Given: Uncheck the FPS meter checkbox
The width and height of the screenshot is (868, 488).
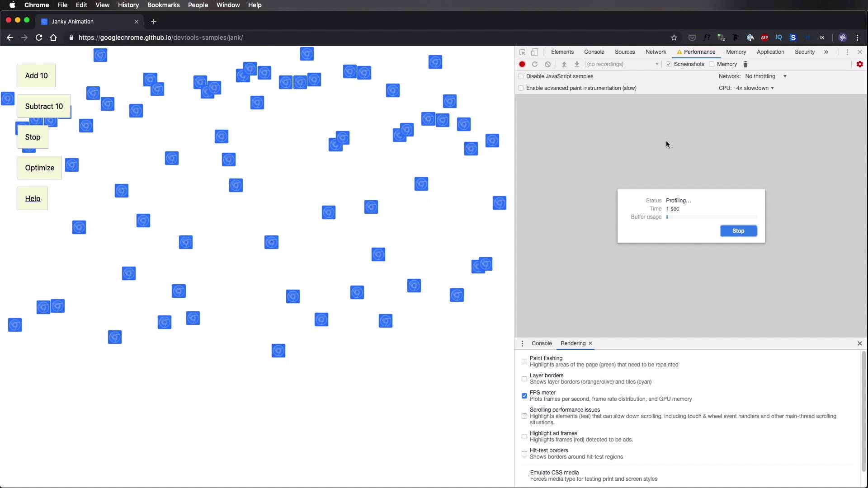Looking at the screenshot, I should (x=524, y=396).
